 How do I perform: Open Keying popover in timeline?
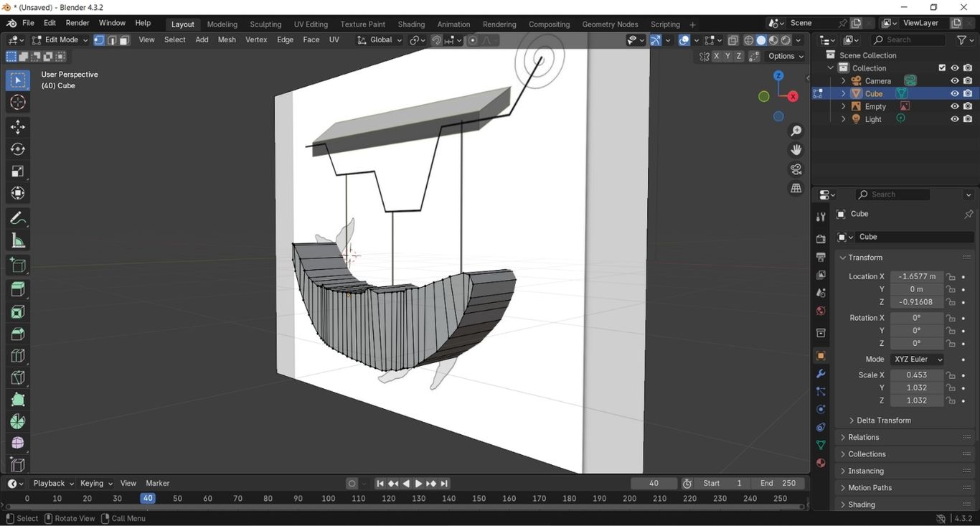[x=96, y=484]
